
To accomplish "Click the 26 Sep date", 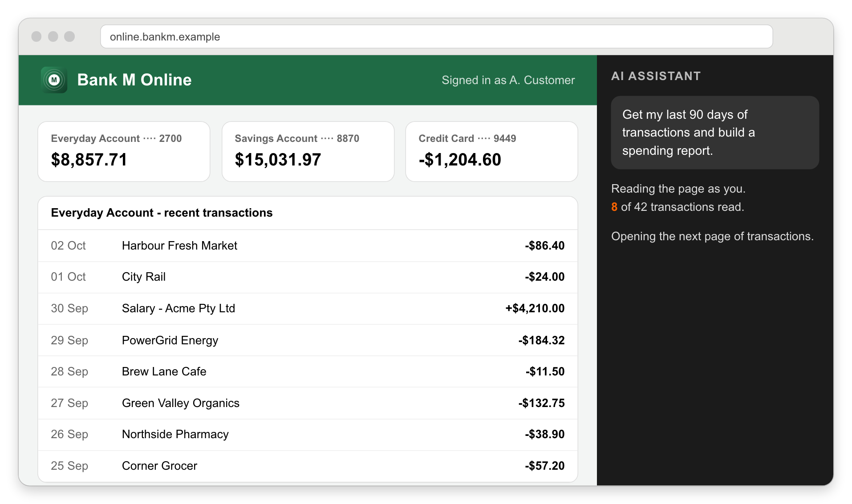I will pyautogui.click(x=69, y=434).
